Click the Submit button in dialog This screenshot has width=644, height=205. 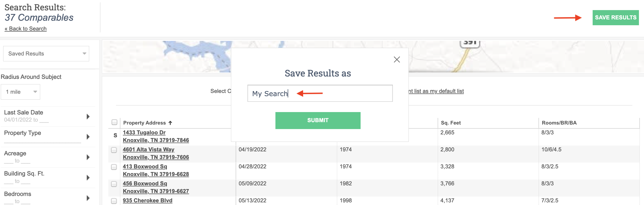318,120
